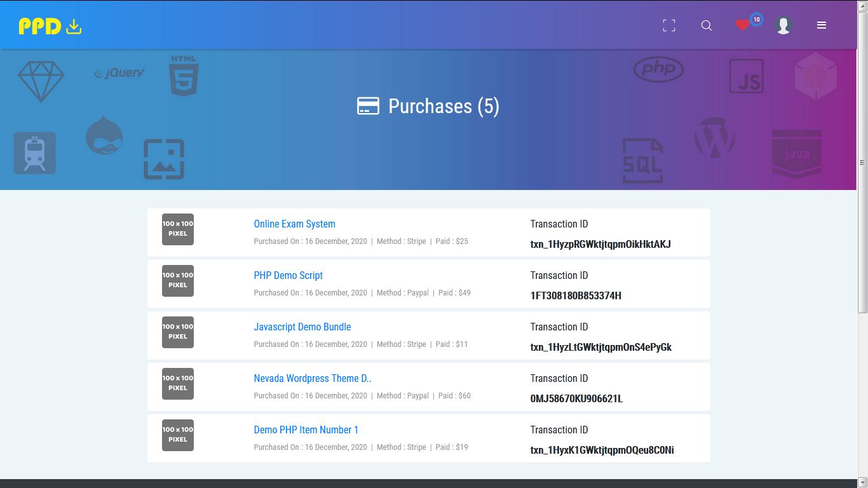Screen dimensions: 868x488
Task: Click the notification badge showing 10
Action: pyautogui.click(x=756, y=20)
